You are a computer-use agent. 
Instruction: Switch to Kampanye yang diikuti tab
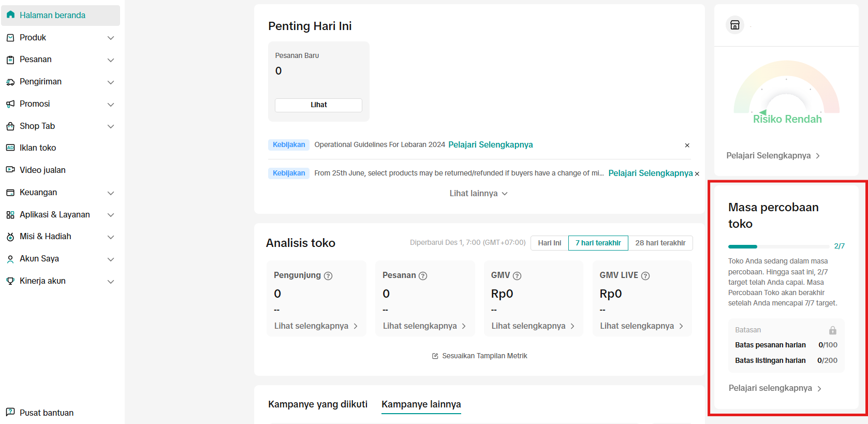tap(317, 404)
